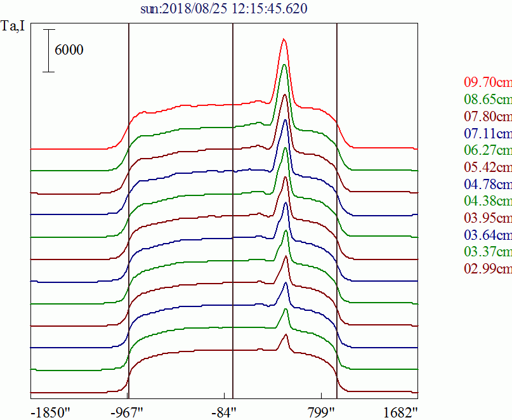Click the 09.70cm wavelength legend label
This screenshot has height=420, width=512.
point(488,82)
